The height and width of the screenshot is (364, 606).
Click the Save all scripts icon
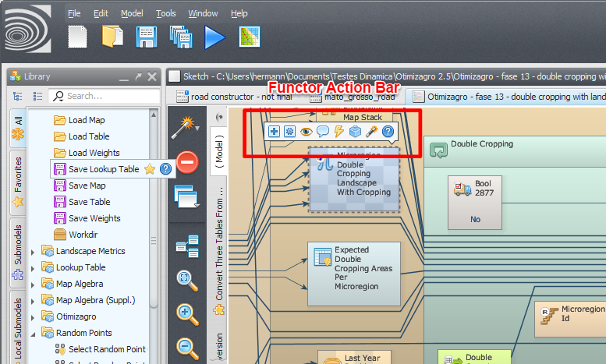tap(181, 37)
